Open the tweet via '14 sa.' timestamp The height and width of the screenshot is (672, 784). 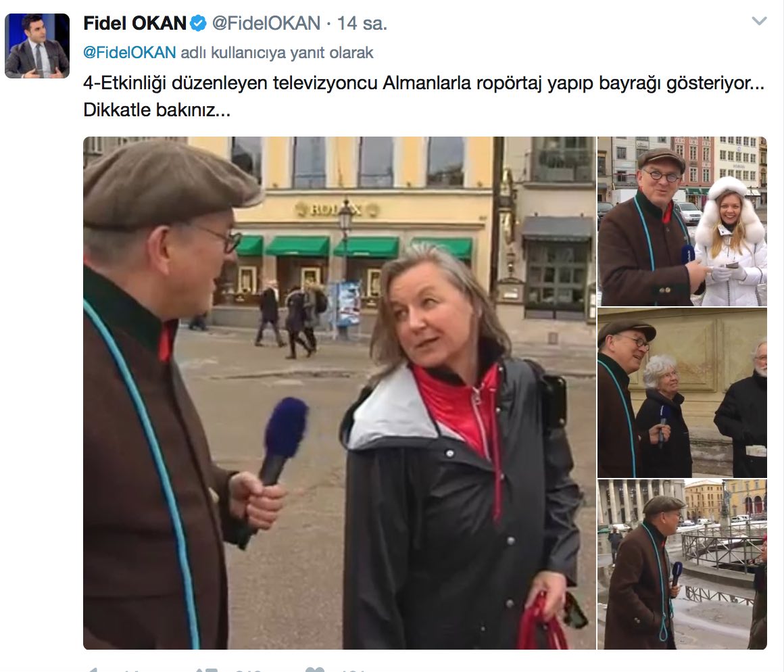(362, 24)
